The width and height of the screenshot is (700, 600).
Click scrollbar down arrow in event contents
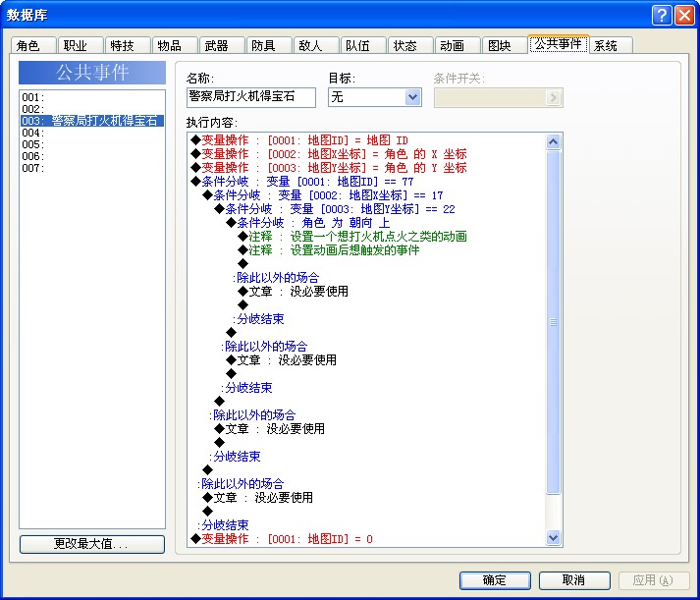[x=553, y=538]
